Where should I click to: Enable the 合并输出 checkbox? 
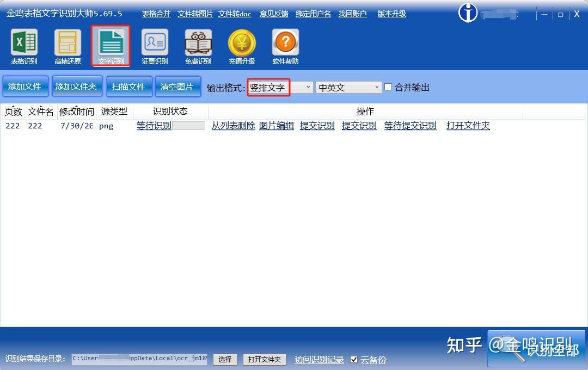point(388,87)
